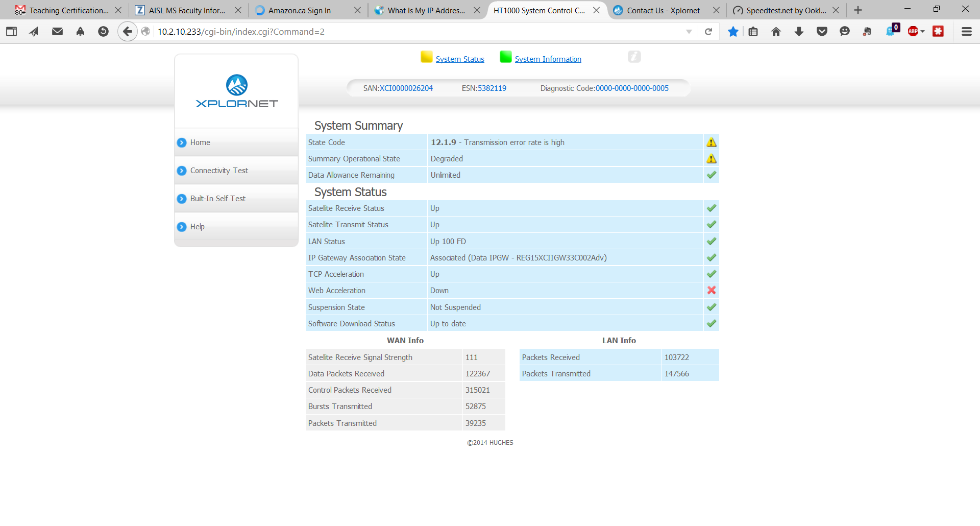Click the history clock icon
This screenshot has width=980, height=526.
click(x=103, y=32)
